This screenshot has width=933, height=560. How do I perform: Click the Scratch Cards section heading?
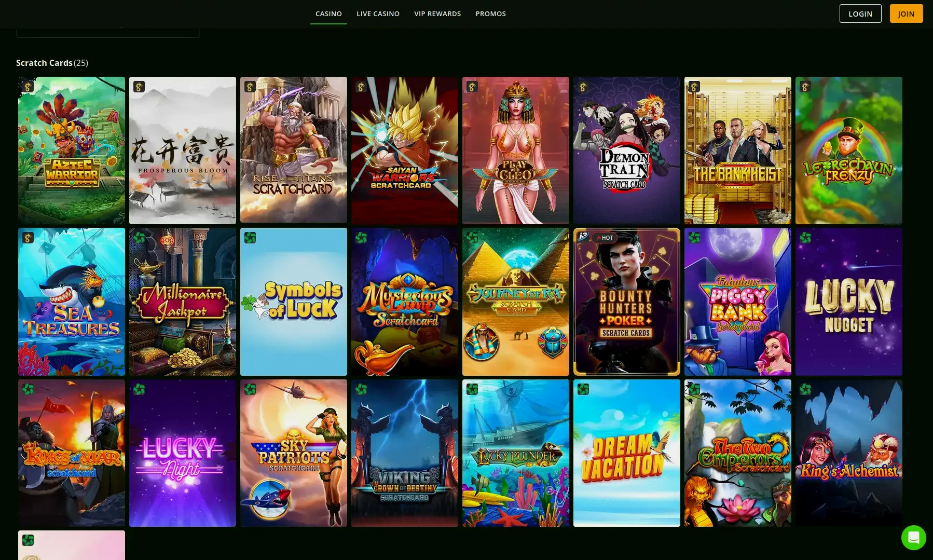[44, 63]
